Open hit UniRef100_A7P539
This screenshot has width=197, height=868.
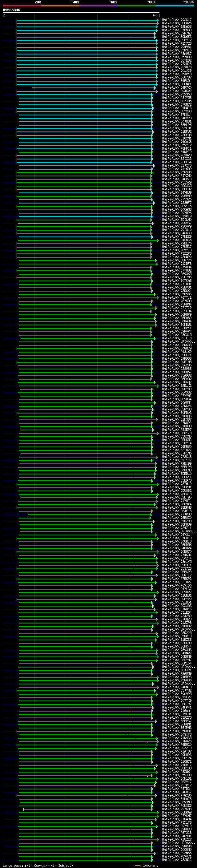tap(177, 30)
